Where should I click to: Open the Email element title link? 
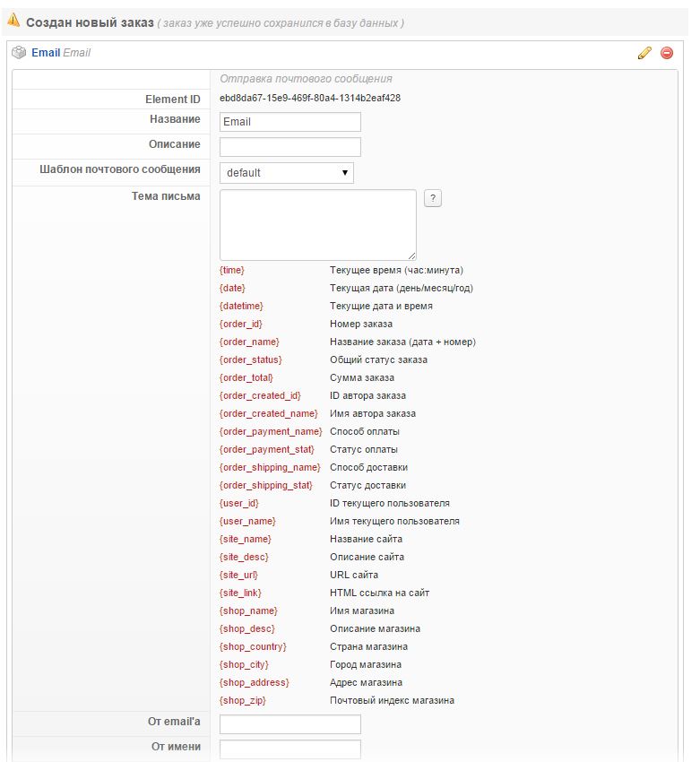pyautogui.click(x=46, y=53)
